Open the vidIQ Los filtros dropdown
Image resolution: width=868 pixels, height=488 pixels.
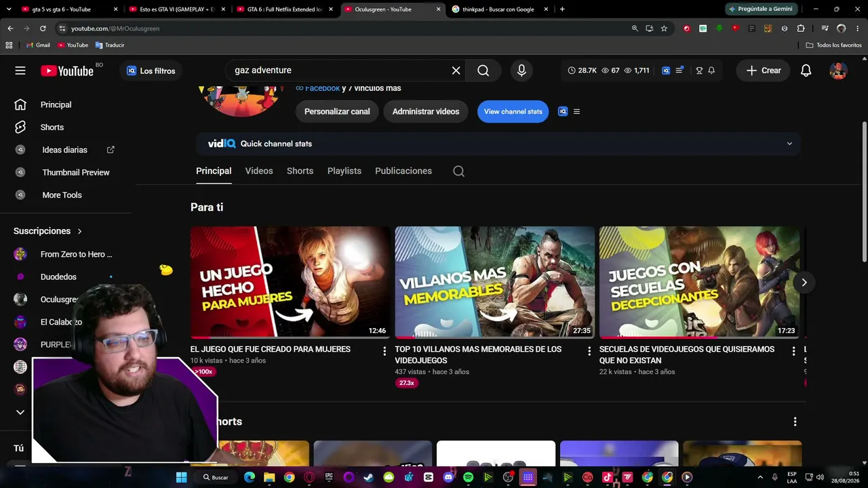(151, 70)
